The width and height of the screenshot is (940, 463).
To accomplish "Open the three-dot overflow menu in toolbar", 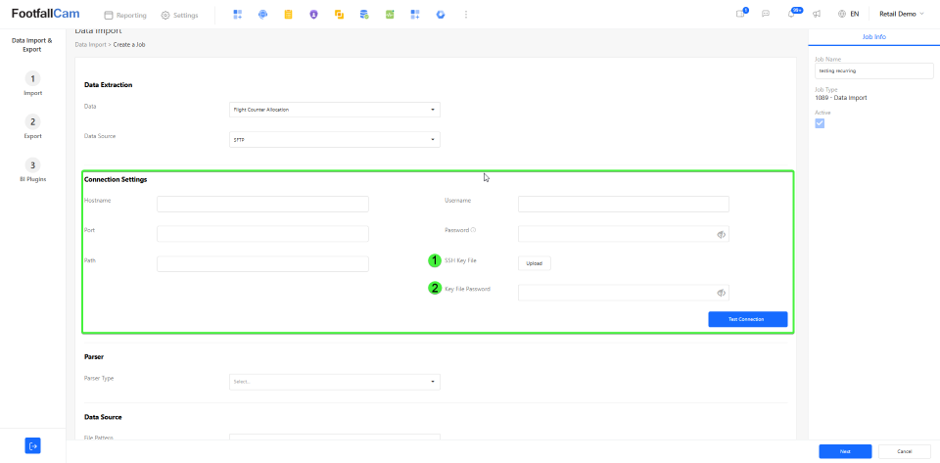I will tap(466, 15).
